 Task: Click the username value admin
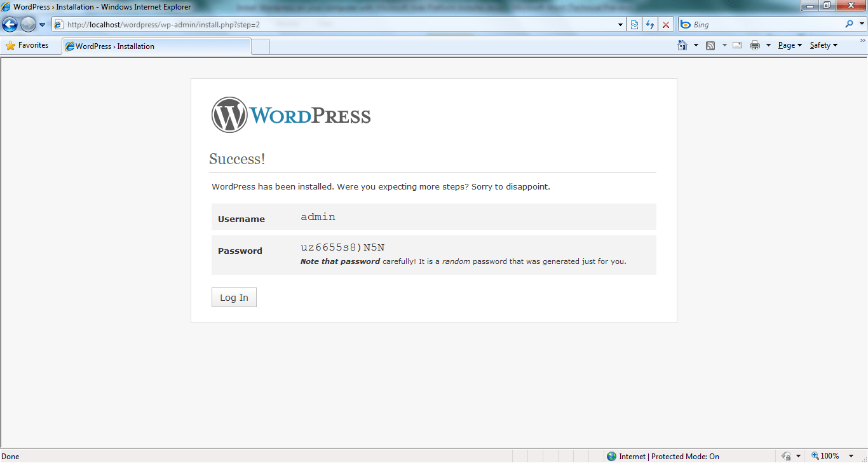(318, 217)
